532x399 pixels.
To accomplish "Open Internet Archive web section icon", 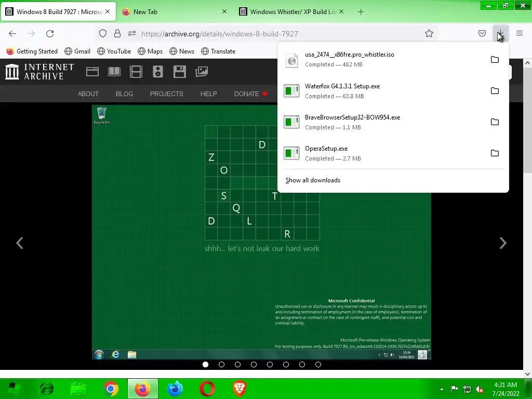I will [x=92, y=72].
